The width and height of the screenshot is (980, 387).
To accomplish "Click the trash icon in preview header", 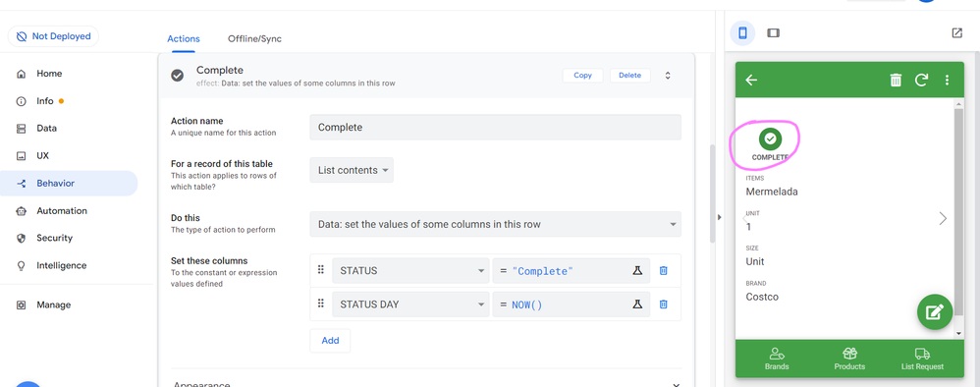I will tap(896, 80).
